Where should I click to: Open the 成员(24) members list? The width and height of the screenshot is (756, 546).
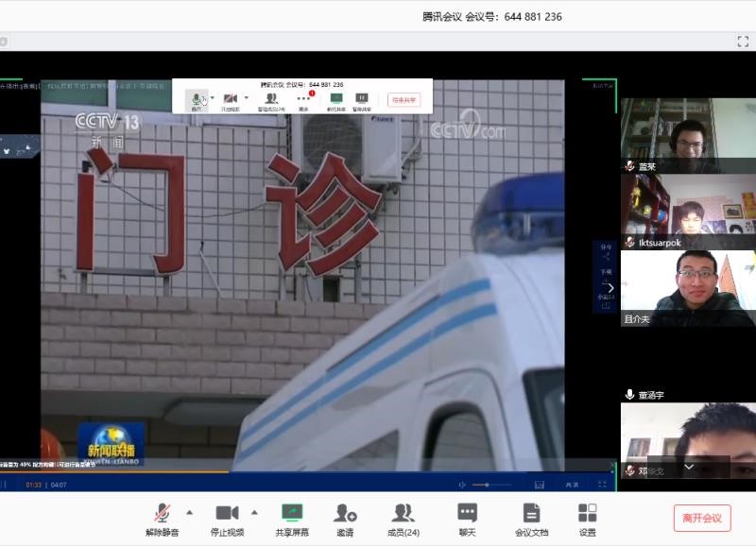(x=404, y=519)
